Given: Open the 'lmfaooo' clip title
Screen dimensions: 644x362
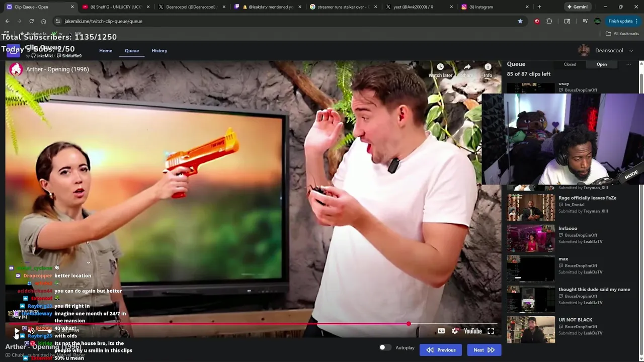Looking at the screenshot, I should 568,228.
